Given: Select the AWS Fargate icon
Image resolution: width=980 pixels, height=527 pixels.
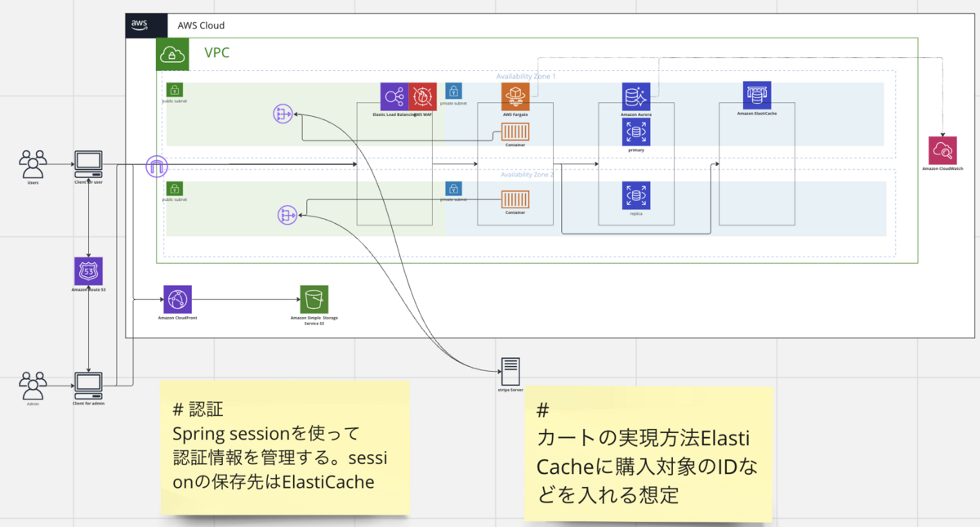Looking at the screenshot, I should click(516, 97).
